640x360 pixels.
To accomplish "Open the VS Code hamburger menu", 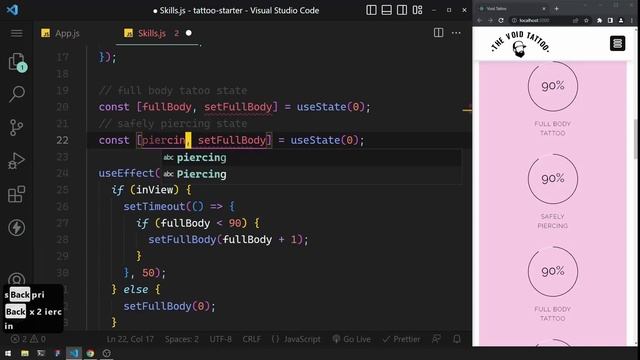I will [x=16, y=33].
